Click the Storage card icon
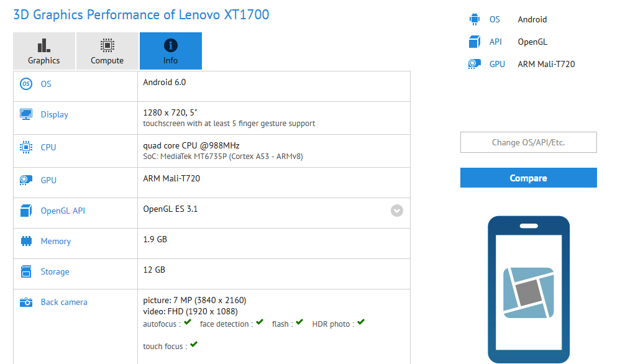The image size is (620, 364). [26, 271]
